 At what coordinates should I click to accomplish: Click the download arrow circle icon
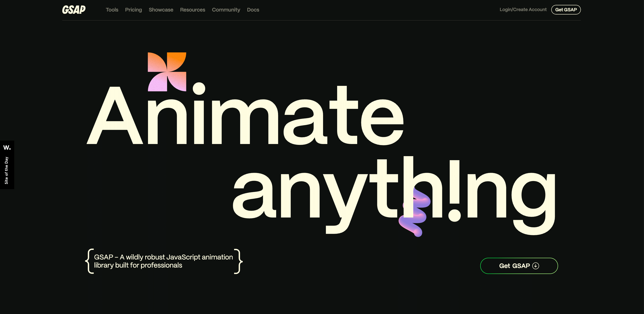click(x=535, y=266)
